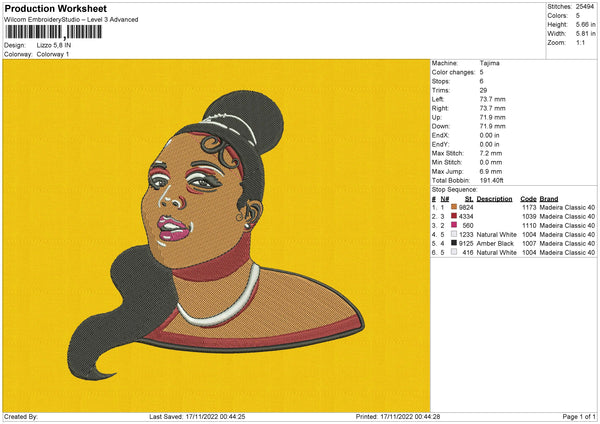Click the 'Page 1 of 1' footer text
Viewport: 600px width, 424px height.
coord(579,417)
